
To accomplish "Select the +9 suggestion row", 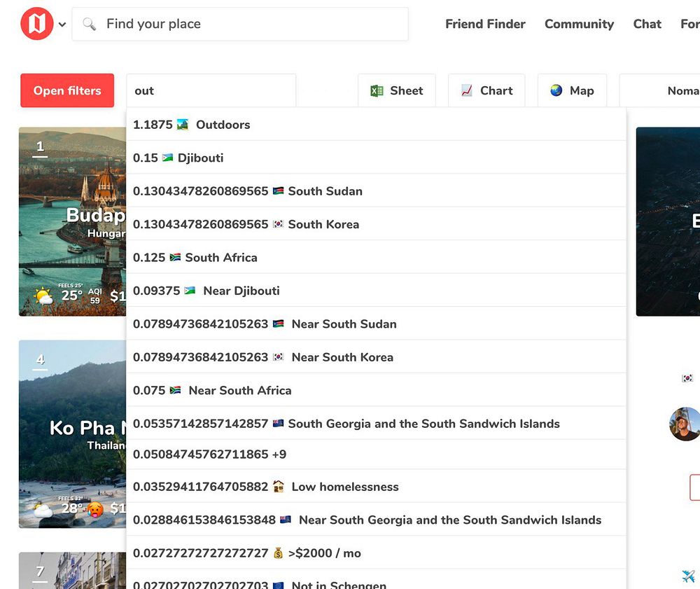I will coord(376,454).
